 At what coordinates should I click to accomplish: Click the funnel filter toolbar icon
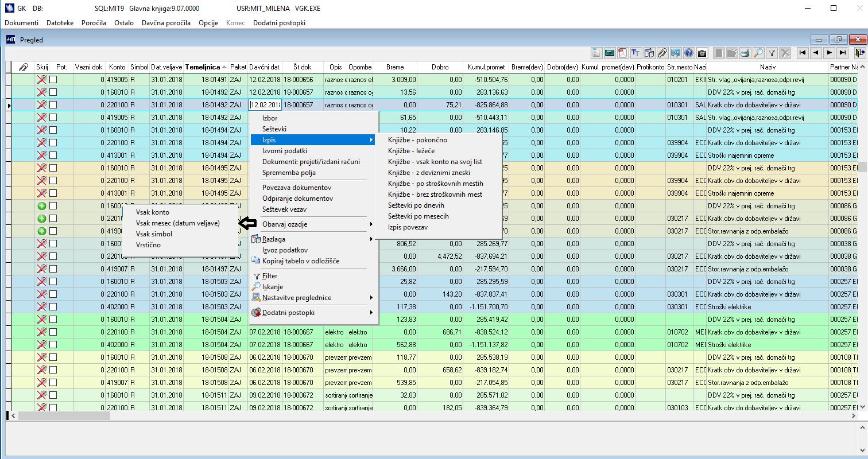pyautogui.click(x=772, y=53)
